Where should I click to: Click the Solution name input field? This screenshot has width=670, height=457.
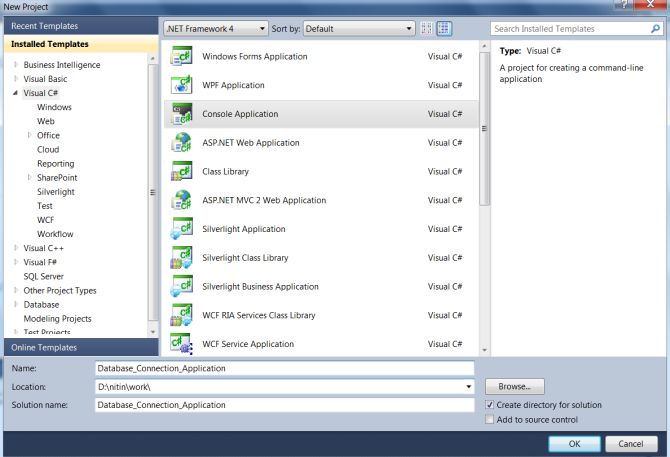[284, 405]
